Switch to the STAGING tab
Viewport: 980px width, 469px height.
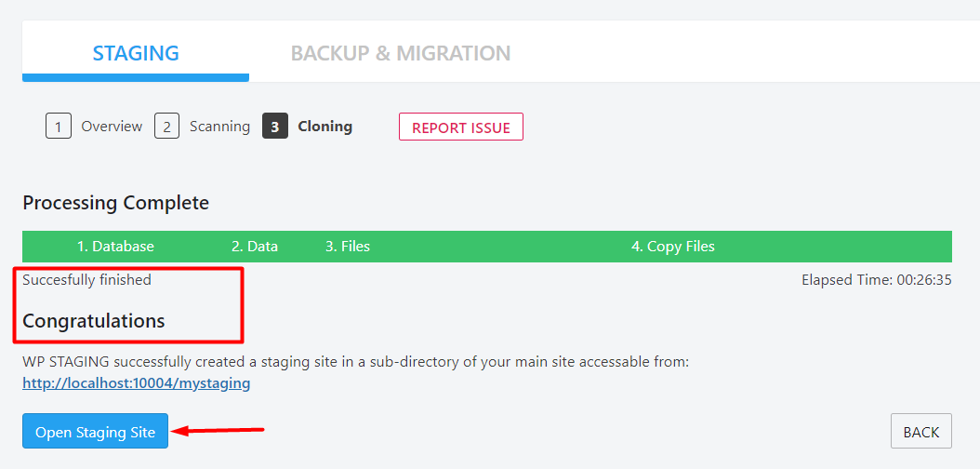click(136, 53)
